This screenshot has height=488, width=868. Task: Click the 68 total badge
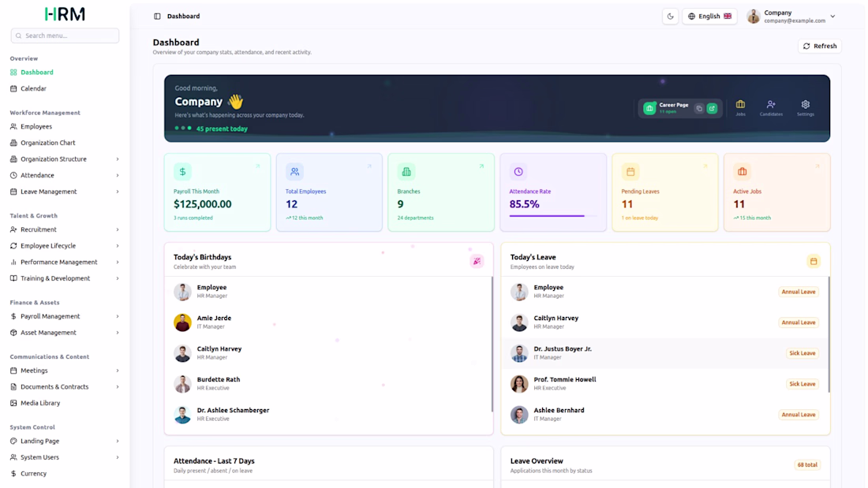[x=807, y=465]
